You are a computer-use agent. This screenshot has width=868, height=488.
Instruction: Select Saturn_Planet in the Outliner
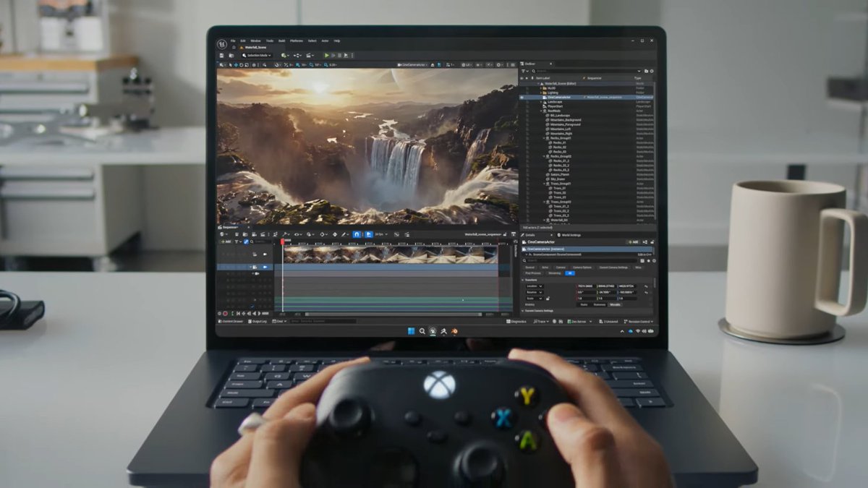click(560, 174)
